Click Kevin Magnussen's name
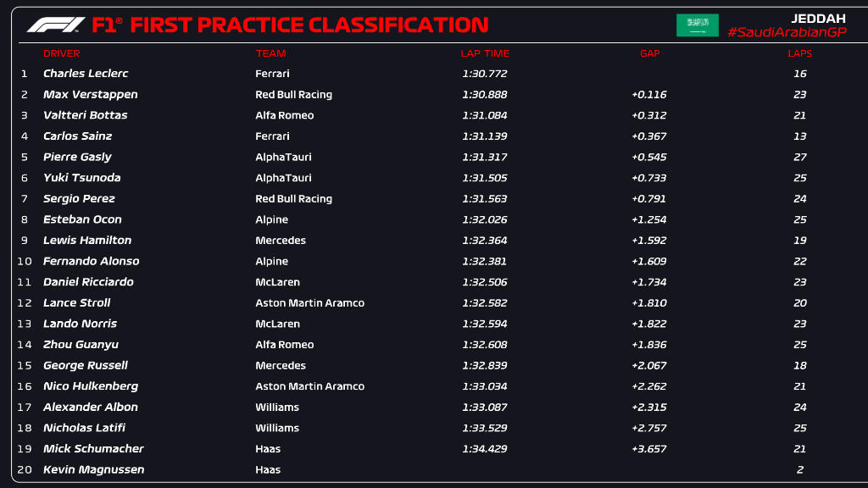868x488 pixels. coord(93,469)
